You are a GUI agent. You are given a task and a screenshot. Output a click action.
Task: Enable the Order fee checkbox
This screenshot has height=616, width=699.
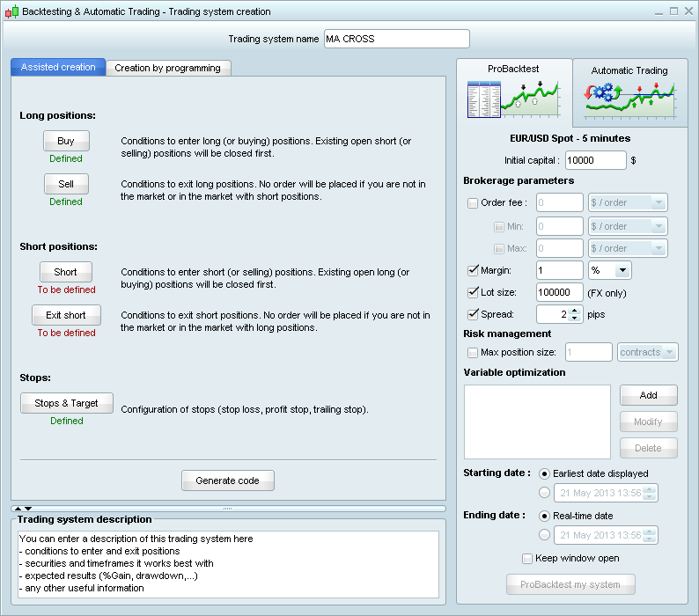pos(473,202)
